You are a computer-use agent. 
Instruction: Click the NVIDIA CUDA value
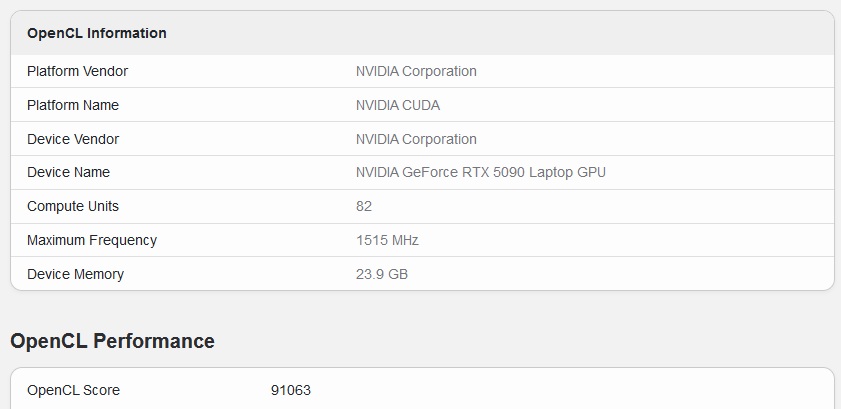(x=398, y=105)
